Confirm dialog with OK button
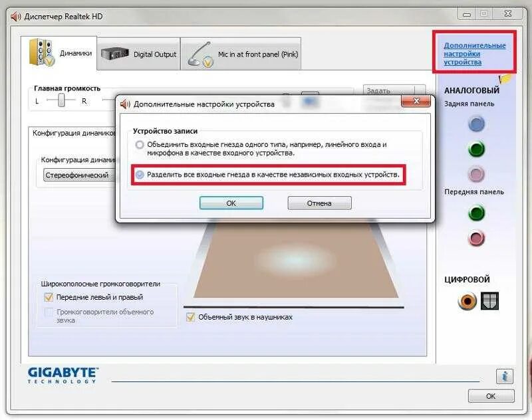The image size is (532, 420). [x=231, y=203]
